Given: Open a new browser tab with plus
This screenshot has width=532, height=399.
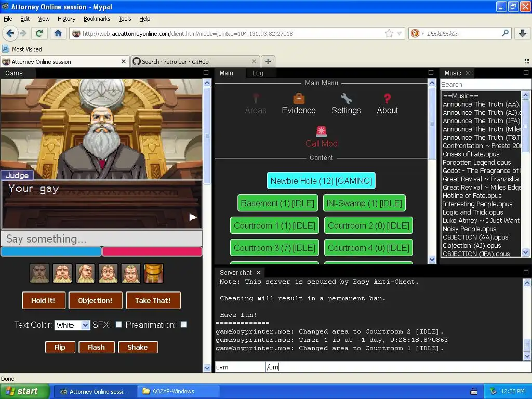Looking at the screenshot, I should [268, 61].
